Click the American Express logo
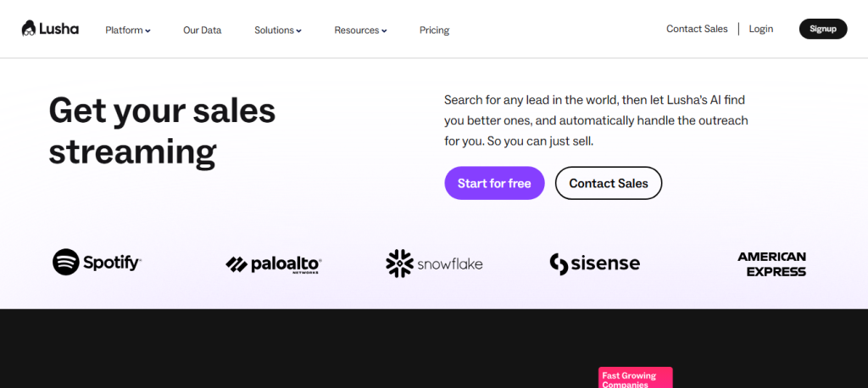Image resolution: width=868 pixels, height=388 pixels. (x=771, y=264)
